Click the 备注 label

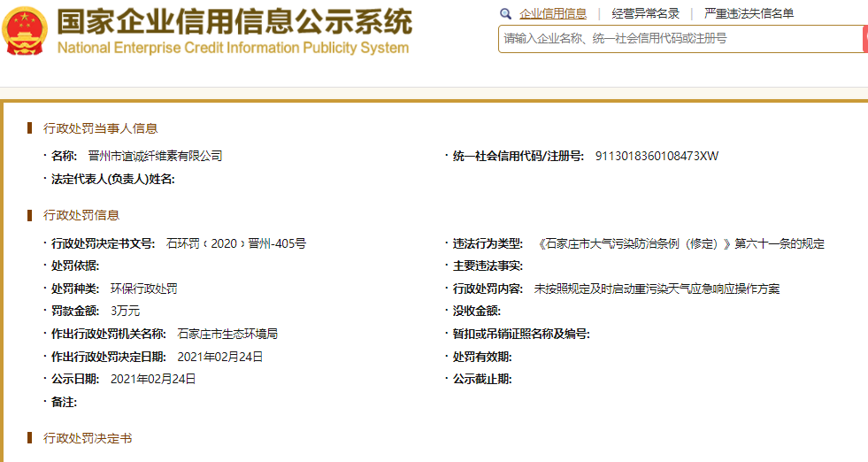[x=65, y=402]
